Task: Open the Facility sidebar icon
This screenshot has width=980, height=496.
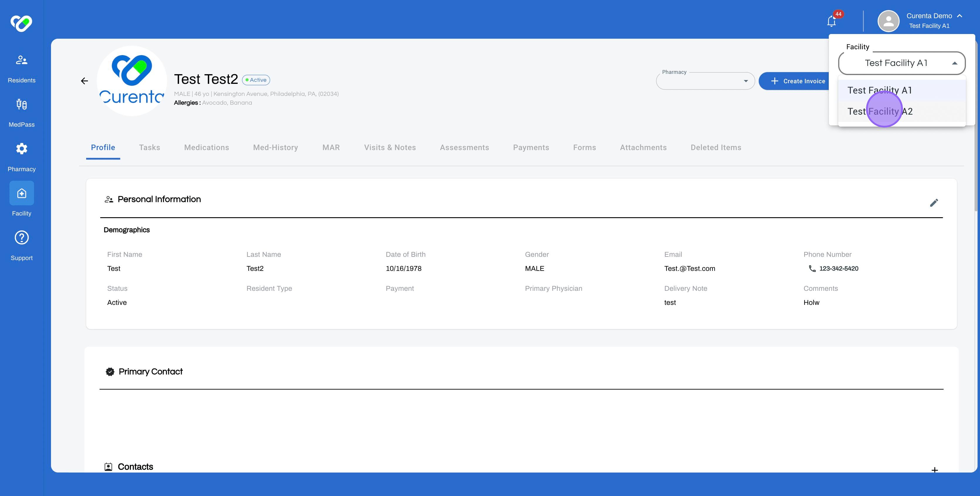Action: pos(22,193)
